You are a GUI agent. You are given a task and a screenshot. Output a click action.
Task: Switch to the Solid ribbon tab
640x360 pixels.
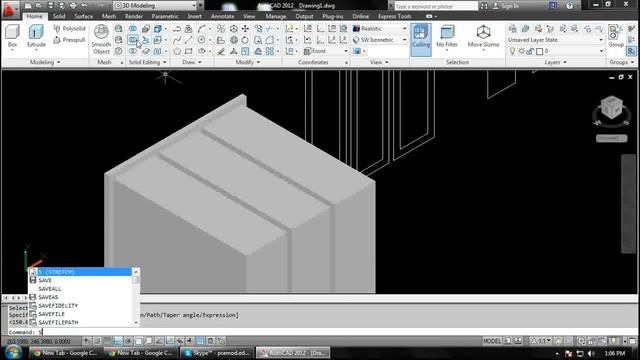pyautogui.click(x=59, y=16)
